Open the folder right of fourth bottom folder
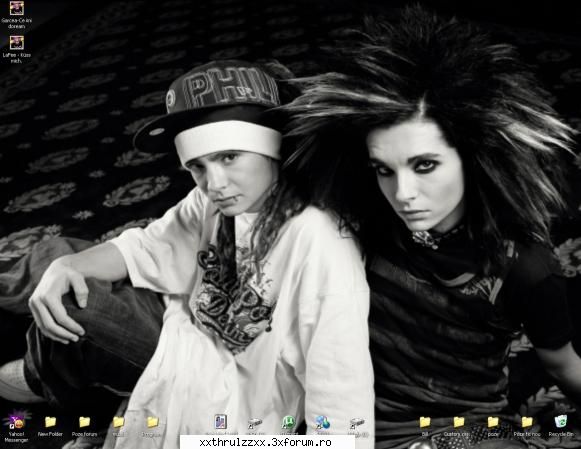The height and width of the screenshot is (449, 581). [x=153, y=422]
